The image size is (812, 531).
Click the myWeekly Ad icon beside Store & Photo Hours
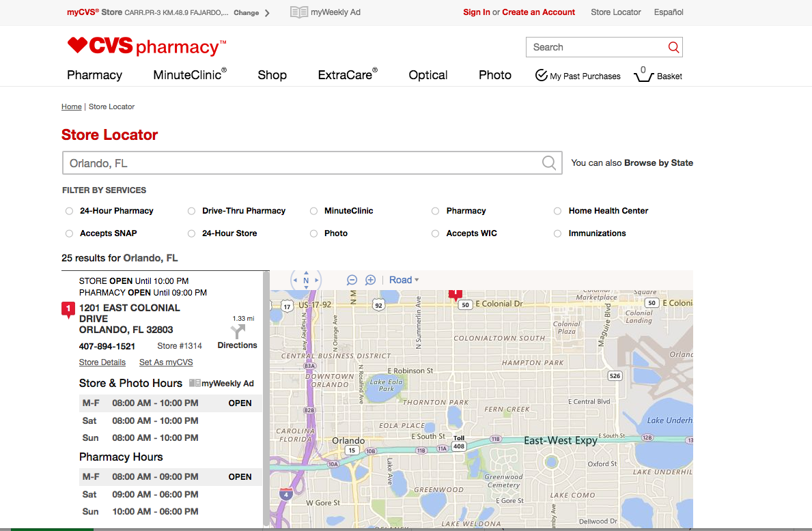coord(195,383)
